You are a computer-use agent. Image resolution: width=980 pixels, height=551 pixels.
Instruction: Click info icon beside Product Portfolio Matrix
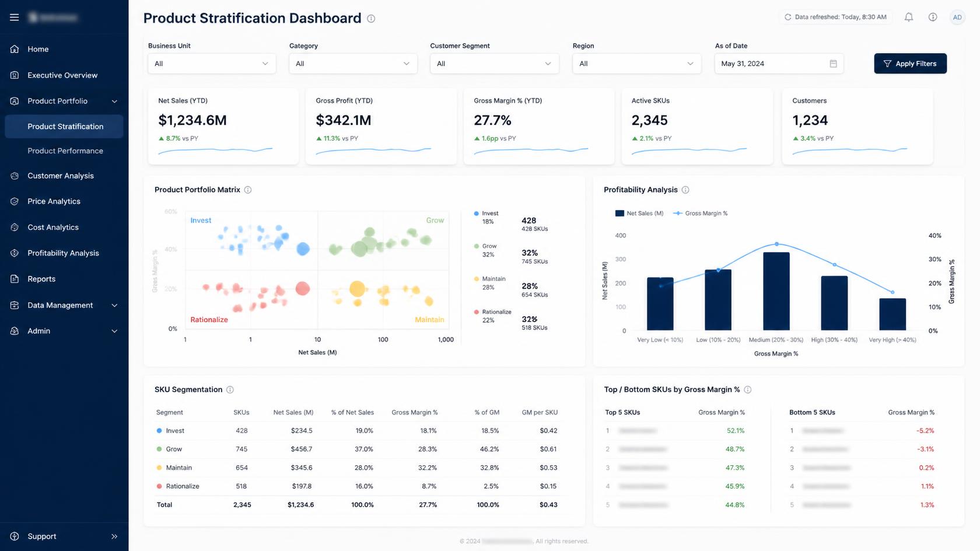[x=248, y=190]
